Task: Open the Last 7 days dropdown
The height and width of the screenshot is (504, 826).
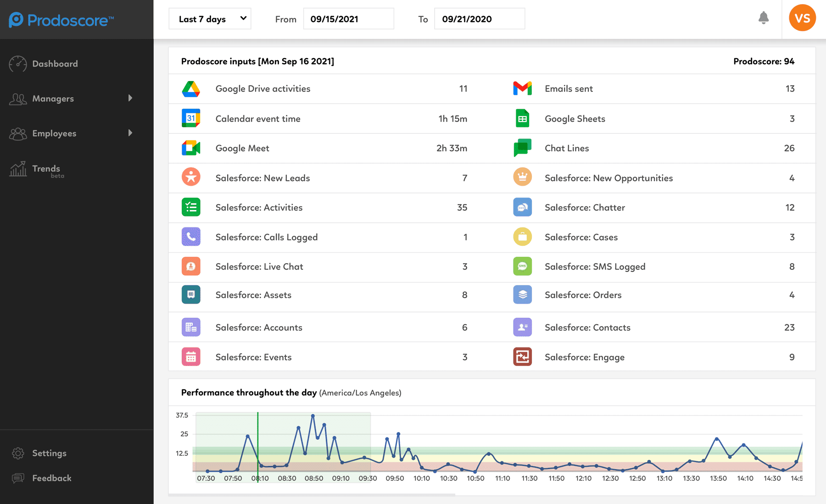Action: 210,19
